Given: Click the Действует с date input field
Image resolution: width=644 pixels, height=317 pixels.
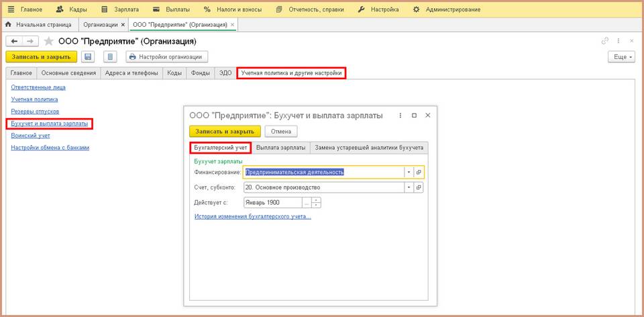Looking at the screenshot, I should [272, 202].
